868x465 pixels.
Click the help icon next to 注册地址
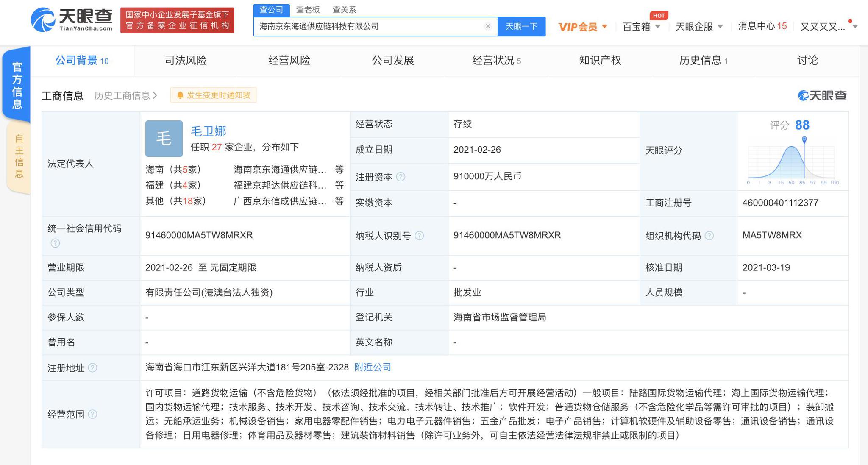[92, 368]
